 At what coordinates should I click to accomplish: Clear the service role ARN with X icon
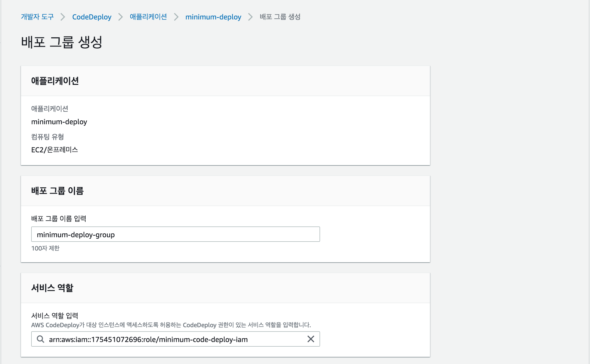coord(311,339)
